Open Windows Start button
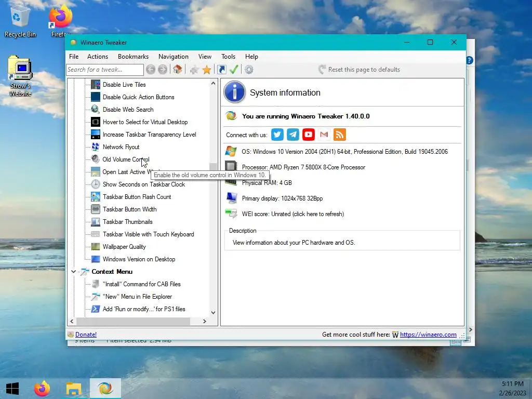 (12, 389)
